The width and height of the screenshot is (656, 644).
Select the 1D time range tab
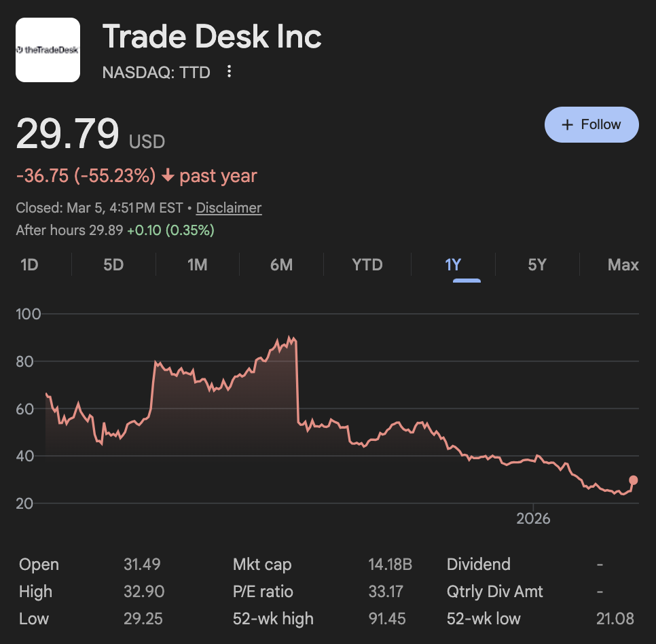coord(29,264)
